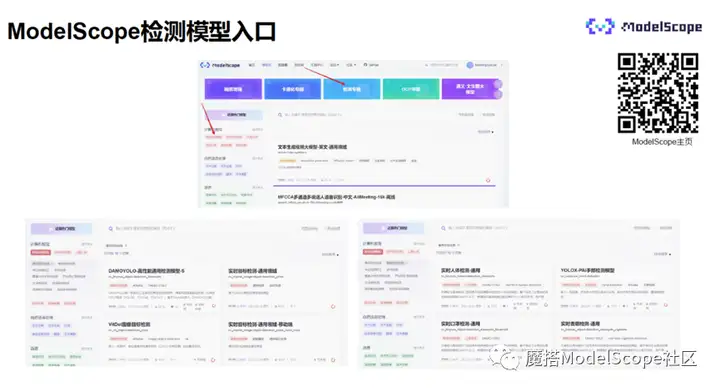The height and width of the screenshot is (391, 720).
Task: Open sort dropdown in top screenshot
Action: click(486, 132)
